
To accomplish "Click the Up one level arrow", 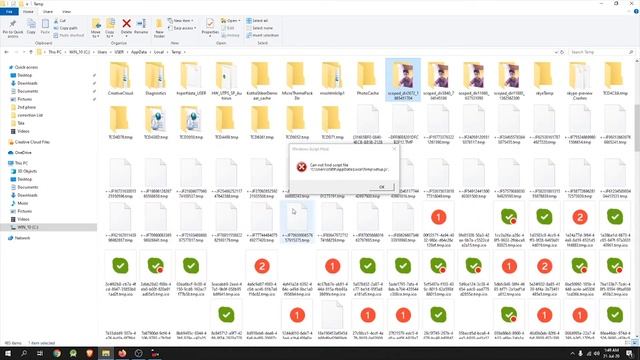I will coord(31,52).
